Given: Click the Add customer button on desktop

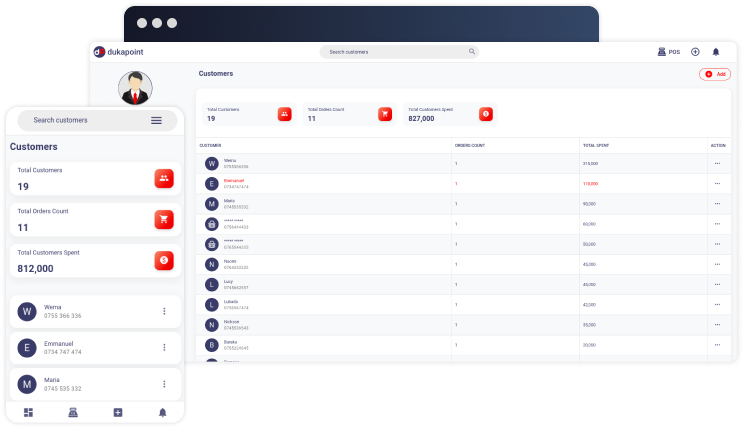Looking at the screenshot, I should pyautogui.click(x=715, y=74).
